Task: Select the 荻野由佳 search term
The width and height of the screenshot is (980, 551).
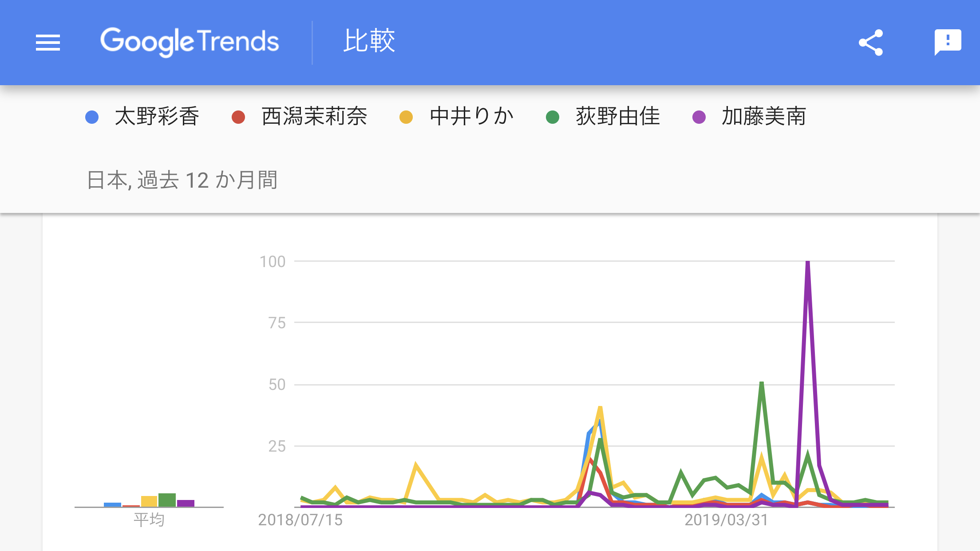Action: [618, 117]
